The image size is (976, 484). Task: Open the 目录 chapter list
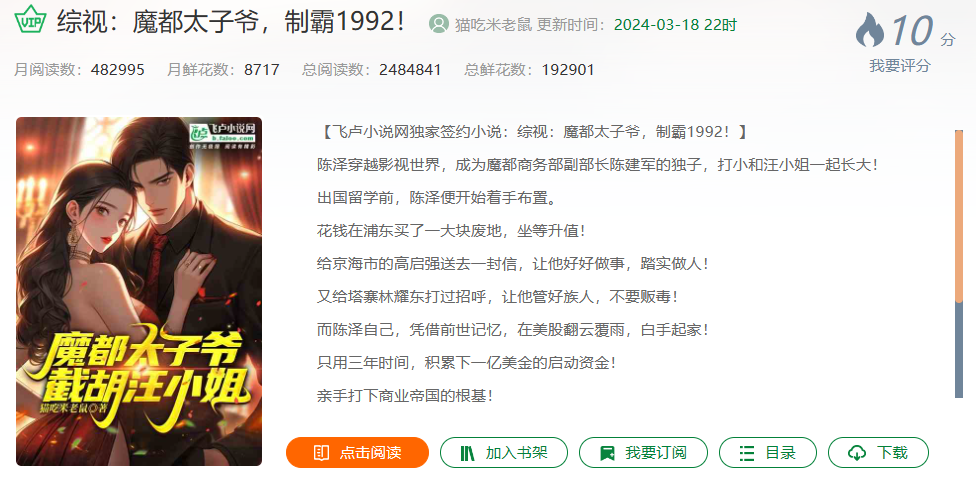click(768, 453)
